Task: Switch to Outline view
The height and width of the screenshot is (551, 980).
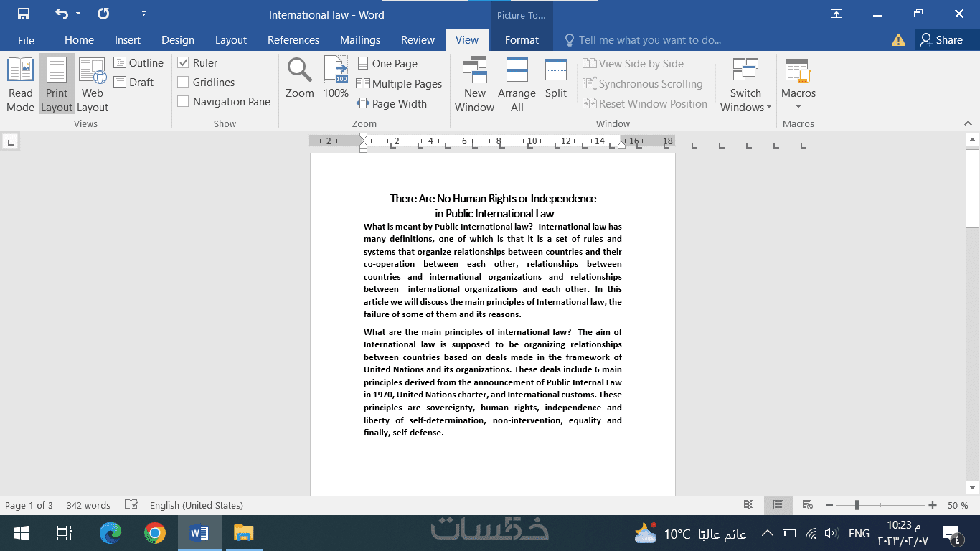Action: coord(139,63)
